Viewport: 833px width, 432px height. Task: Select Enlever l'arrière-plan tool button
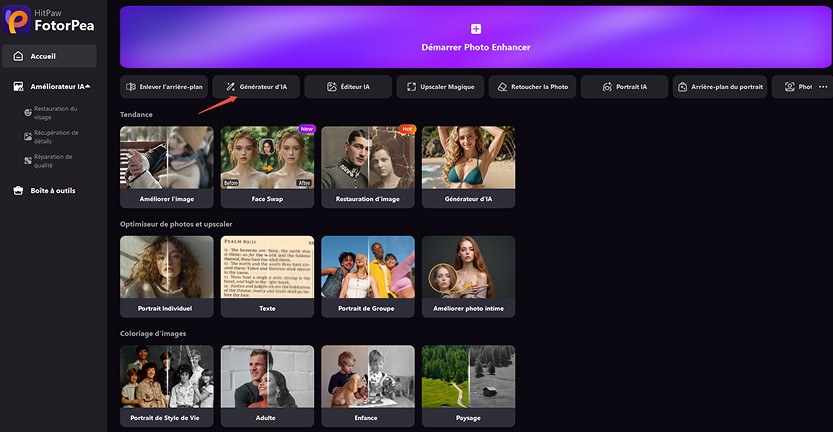click(x=164, y=87)
